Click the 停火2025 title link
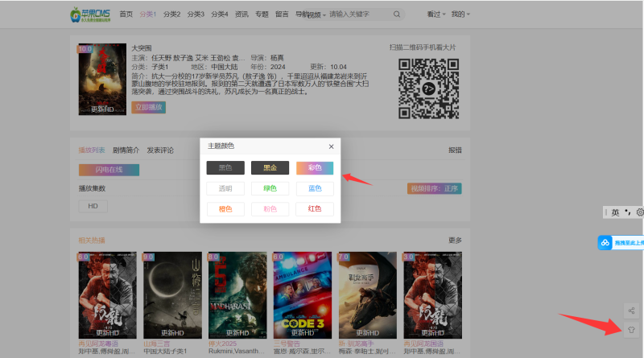644x358 pixels. point(222,344)
